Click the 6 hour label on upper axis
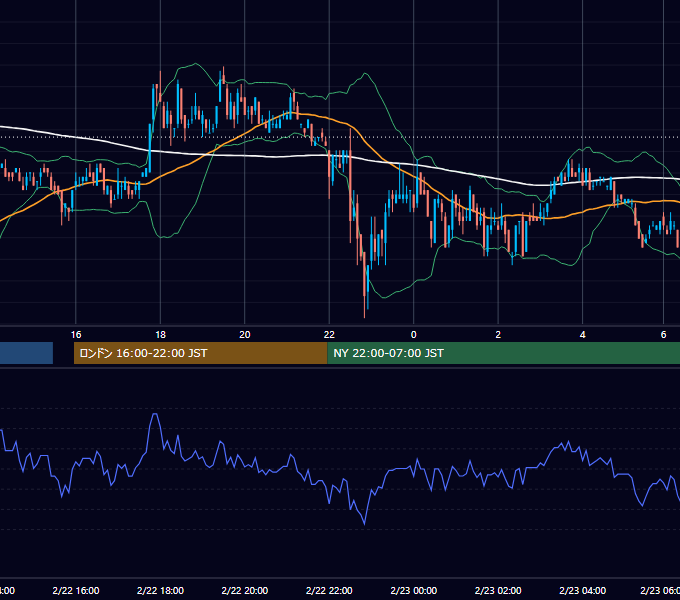The height and width of the screenshot is (600, 680). pyautogui.click(x=663, y=335)
